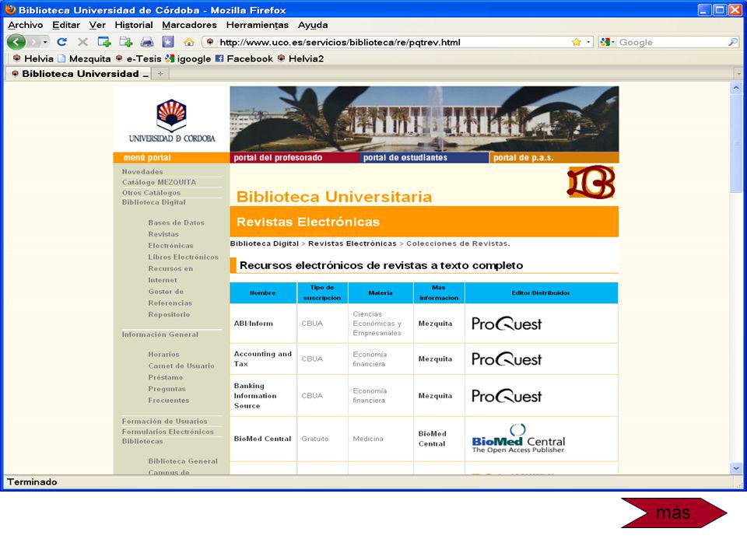
Task: Click the BioMed Central publisher logo
Action: [518, 439]
